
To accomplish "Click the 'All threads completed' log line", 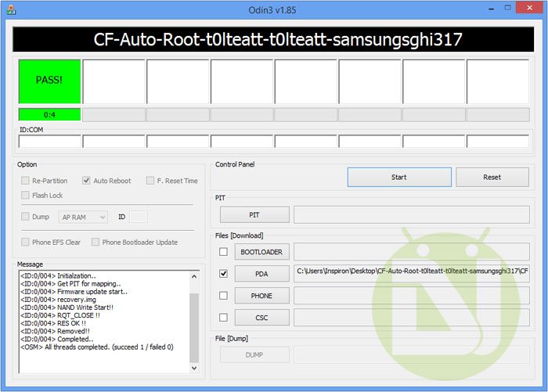I will click(x=97, y=347).
